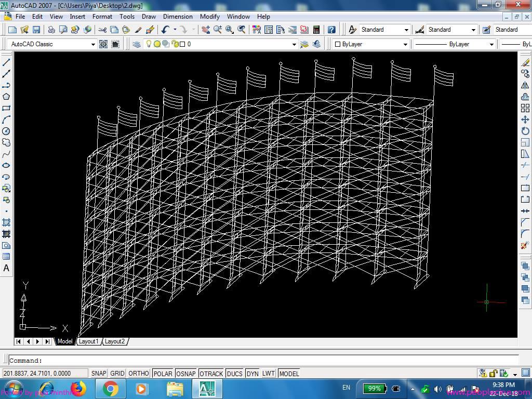Disable OSNAP in status bar
This screenshot has height=399, width=532.
tap(186, 374)
